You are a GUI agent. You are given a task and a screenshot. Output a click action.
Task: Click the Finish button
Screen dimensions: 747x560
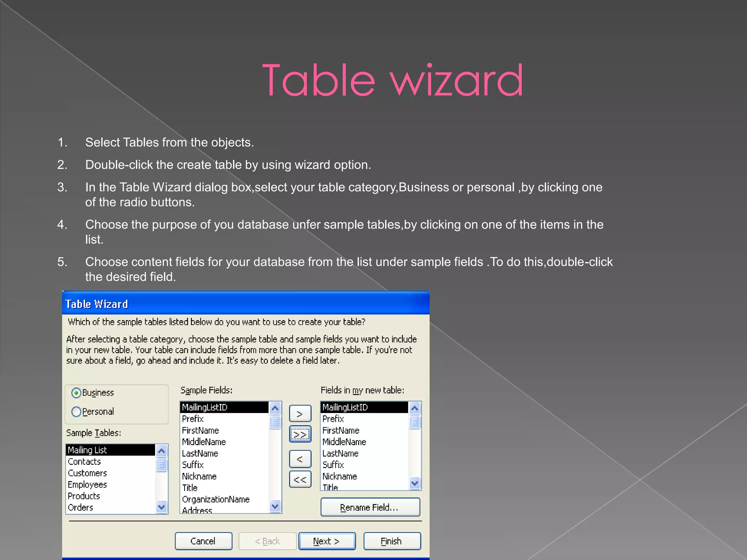tap(392, 541)
